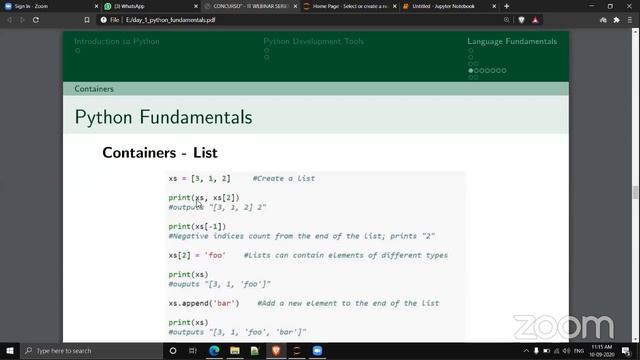Image resolution: width=640 pixels, height=360 pixels.
Task: Click the filled current-slide dot under Language Fundamentals
Action: pyautogui.click(x=471, y=71)
